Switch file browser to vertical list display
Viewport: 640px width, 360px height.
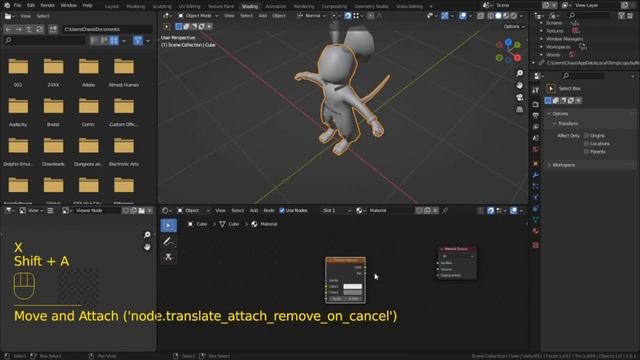pyautogui.click(x=94, y=40)
